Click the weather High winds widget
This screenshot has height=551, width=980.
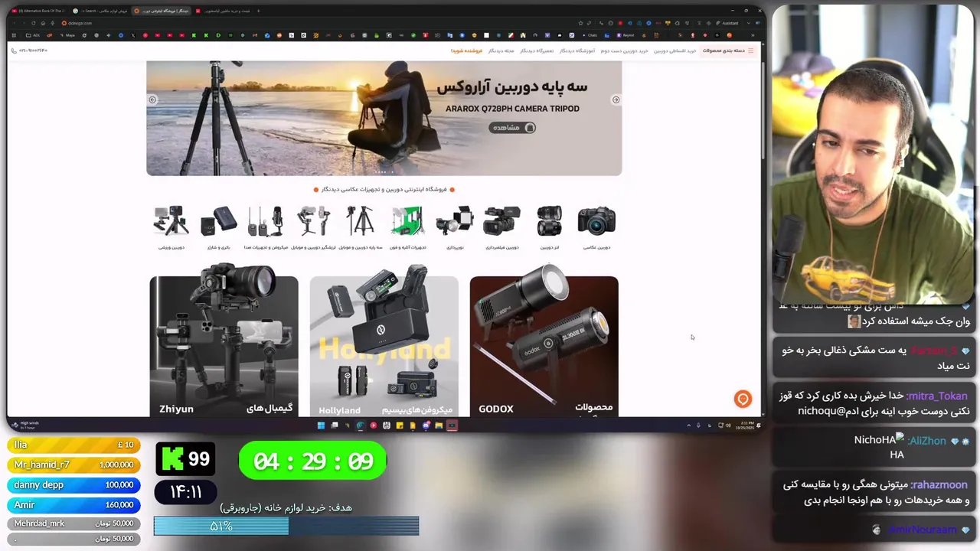click(26, 425)
